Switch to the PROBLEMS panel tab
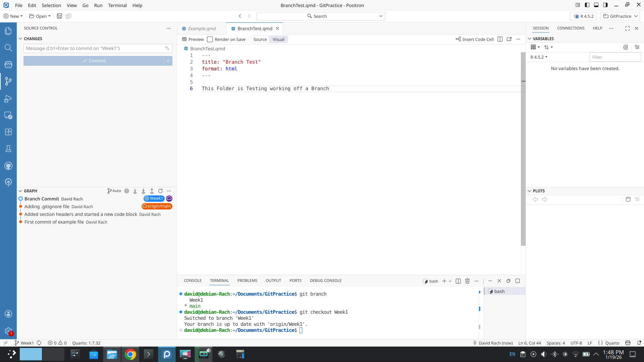644x362 pixels. coord(247,281)
